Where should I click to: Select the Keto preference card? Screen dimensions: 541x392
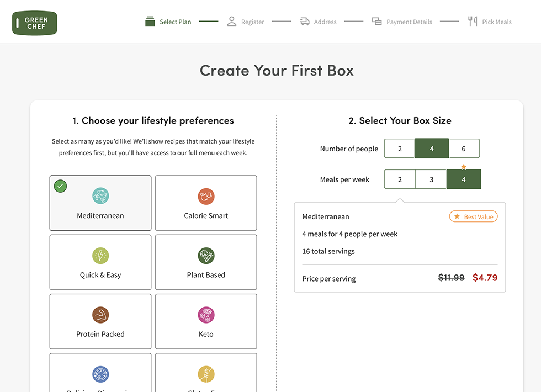(206, 321)
